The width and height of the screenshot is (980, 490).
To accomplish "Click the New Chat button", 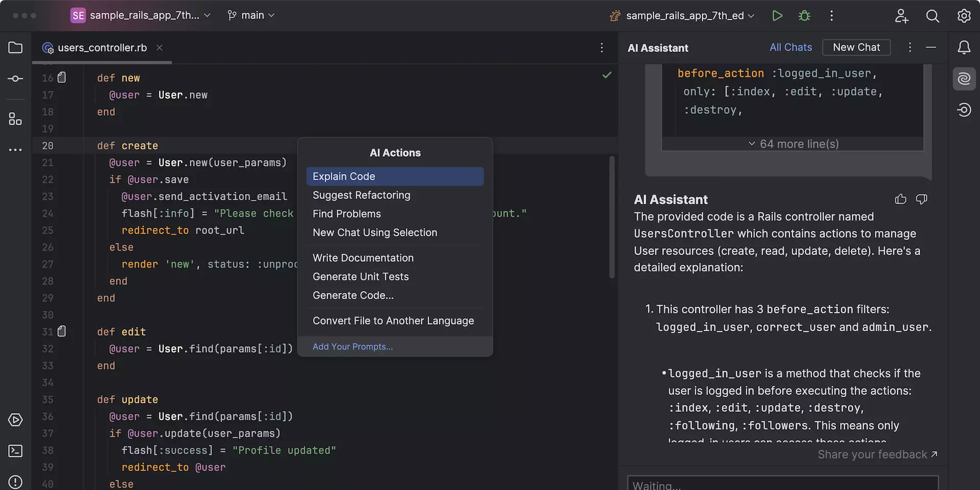I will pos(856,47).
